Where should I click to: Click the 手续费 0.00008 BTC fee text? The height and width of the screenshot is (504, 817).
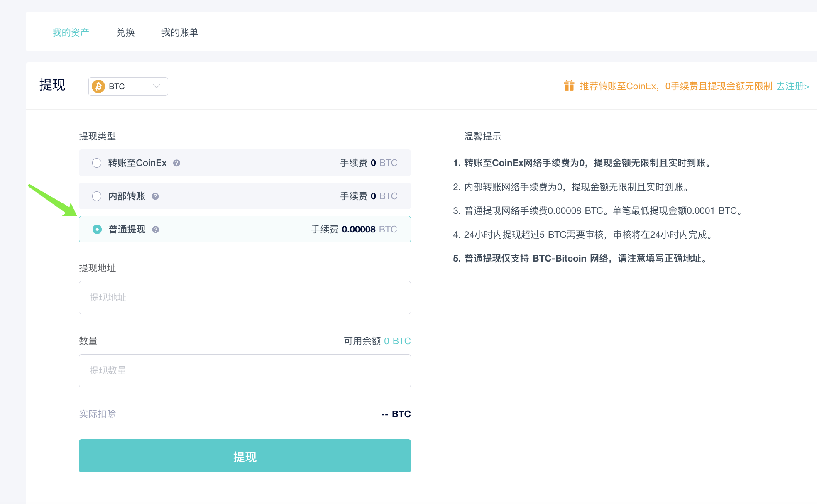(354, 230)
